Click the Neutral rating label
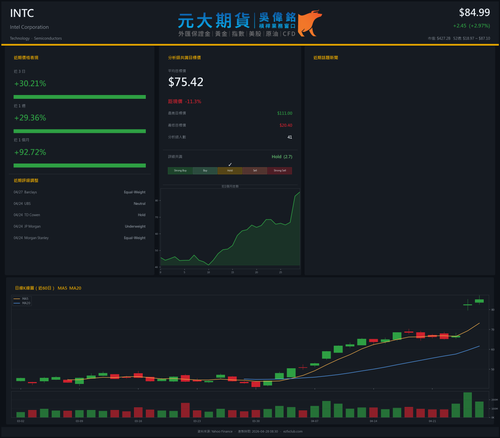500x438 pixels. (140, 204)
